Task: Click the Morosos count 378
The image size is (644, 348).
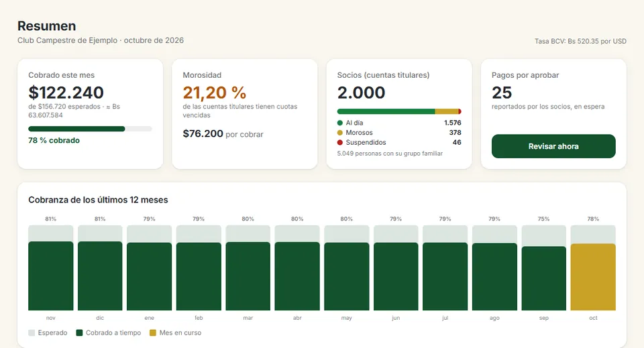Action: (455, 133)
